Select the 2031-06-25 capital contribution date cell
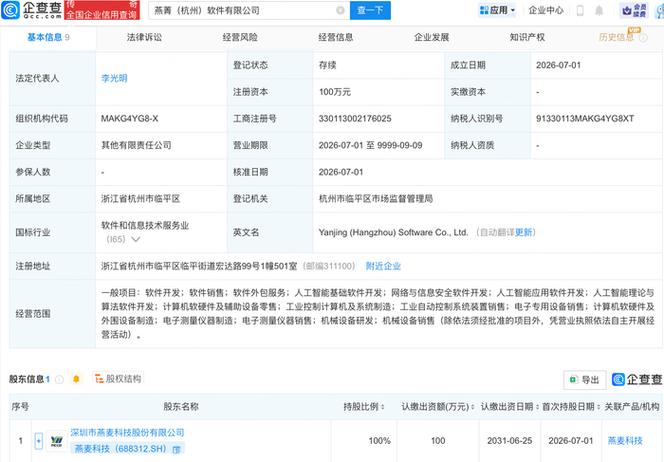Viewport: 664px width, 462px height. (509, 441)
